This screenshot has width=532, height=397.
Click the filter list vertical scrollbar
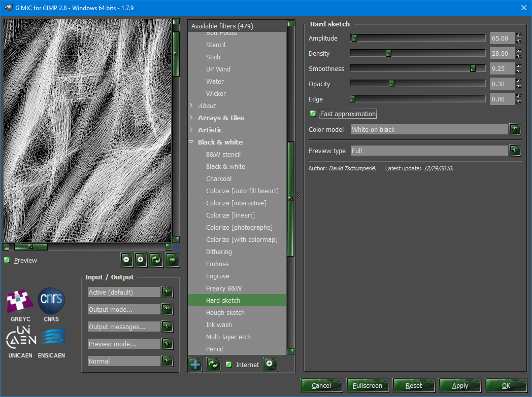[x=290, y=199]
